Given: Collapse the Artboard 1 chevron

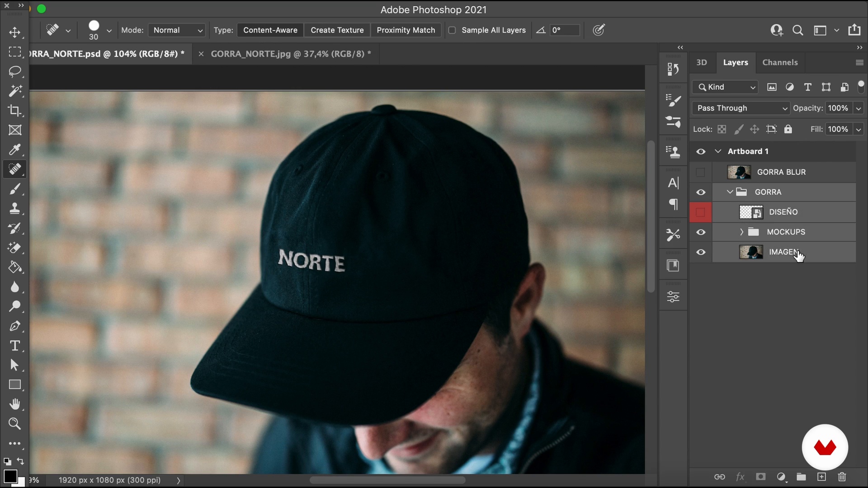Looking at the screenshot, I should pyautogui.click(x=718, y=151).
